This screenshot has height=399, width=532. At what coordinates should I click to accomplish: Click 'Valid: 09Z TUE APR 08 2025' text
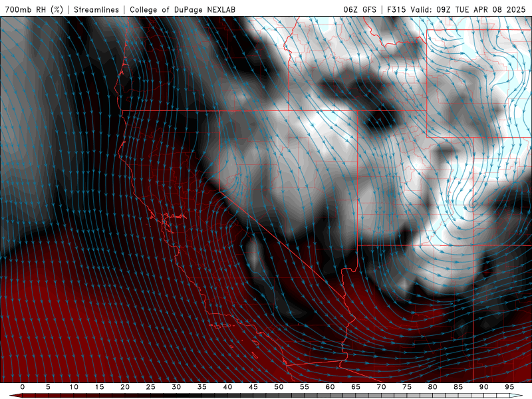click(x=468, y=9)
